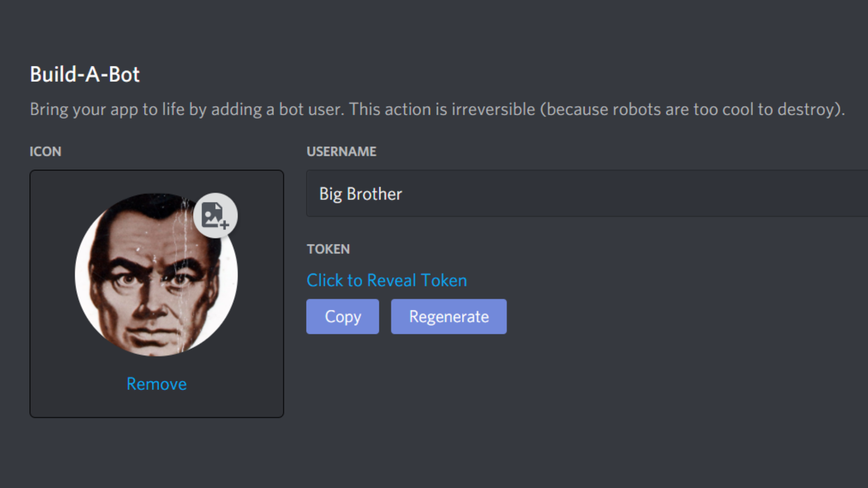Click into the Username input field
868x488 pixels.
point(588,194)
